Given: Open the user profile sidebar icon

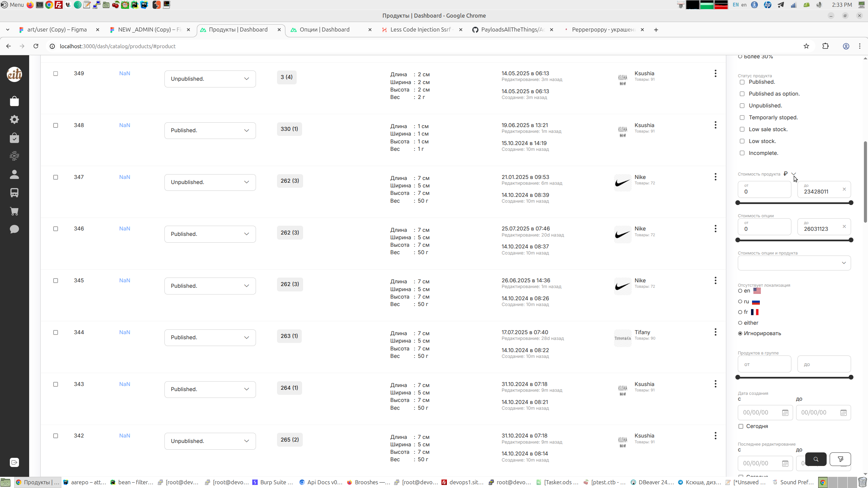Looking at the screenshot, I should 14,174.
